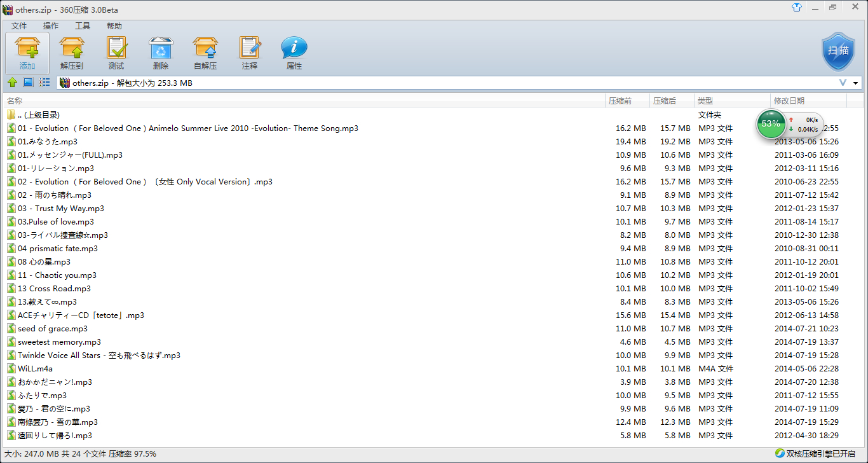Sort by 名称 column header
Image resolution: width=868 pixels, height=463 pixels.
304,101
